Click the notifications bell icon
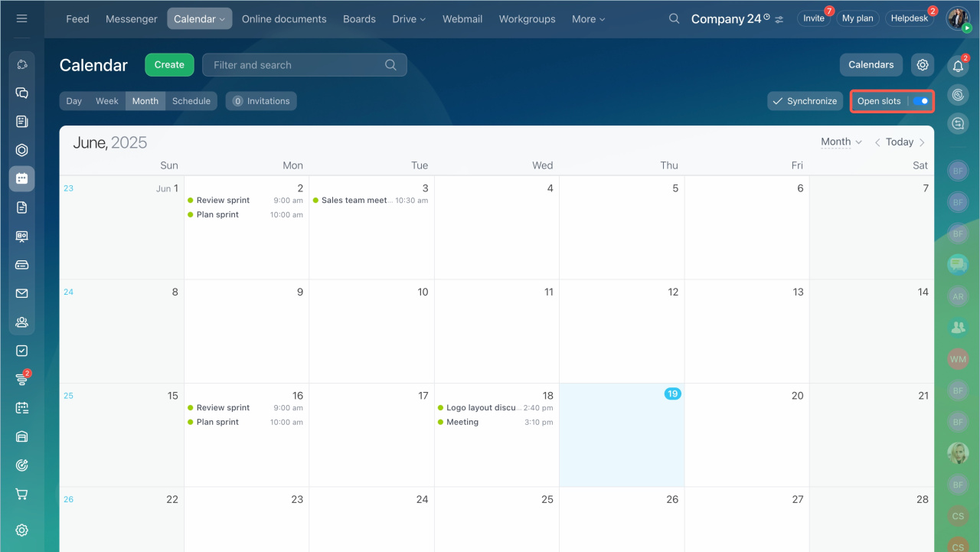 point(958,67)
